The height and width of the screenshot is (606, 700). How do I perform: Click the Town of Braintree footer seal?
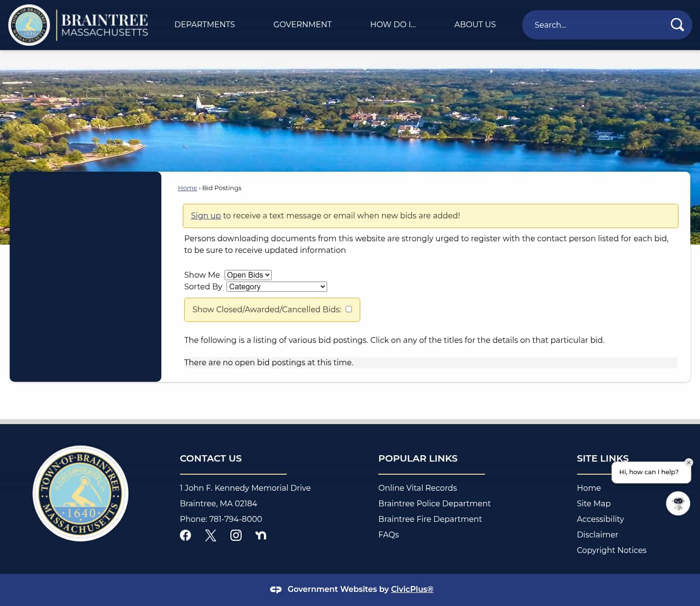[x=80, y=493]
